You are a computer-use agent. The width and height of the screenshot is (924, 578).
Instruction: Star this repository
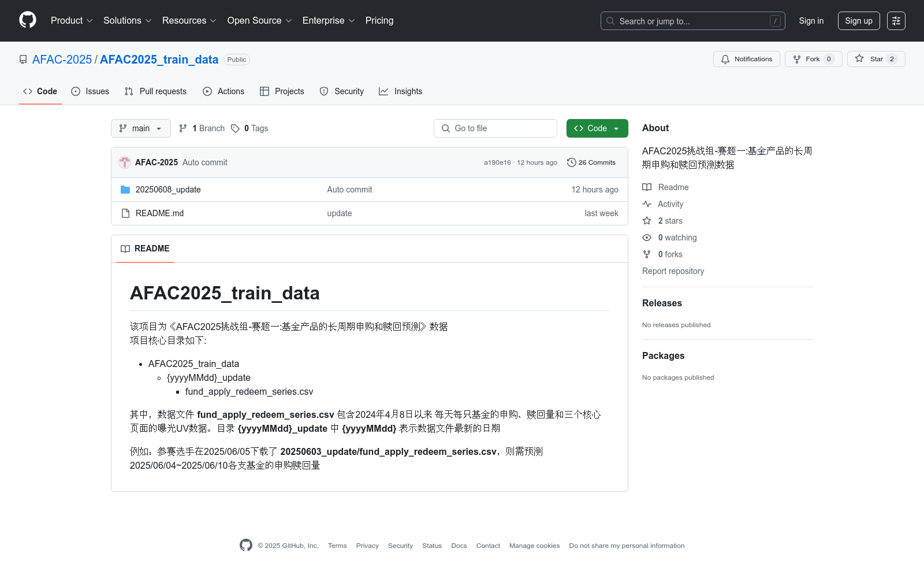(876, 59)
